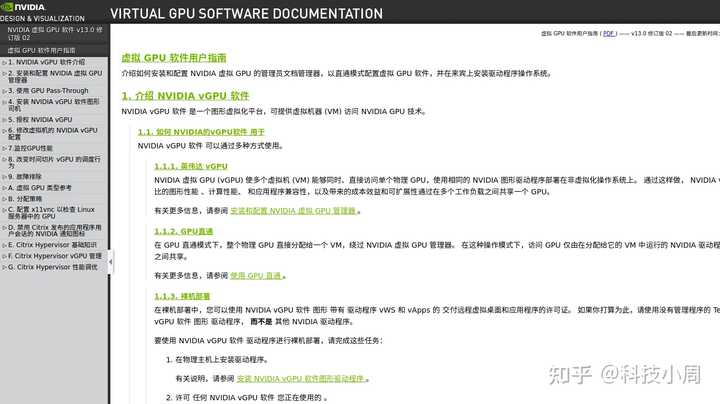Screen dimensions: 720x404
Task: Expand section 5 NVIDIA vGPU triangle
Action: tap(4, 120)
